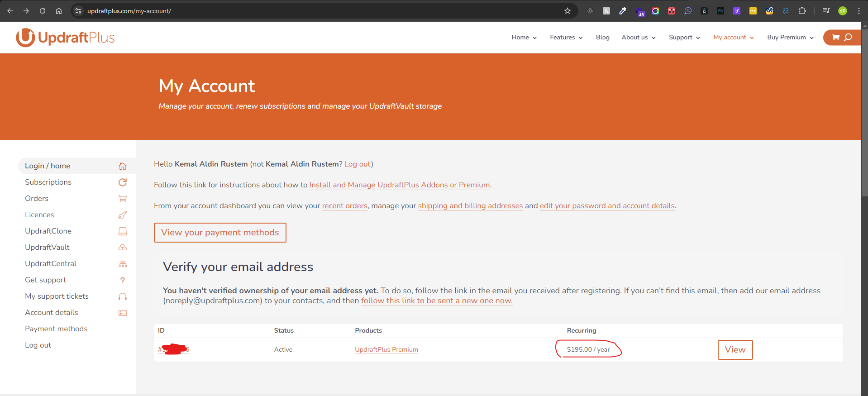Click View your payment methods button

(x=220, y=233)
